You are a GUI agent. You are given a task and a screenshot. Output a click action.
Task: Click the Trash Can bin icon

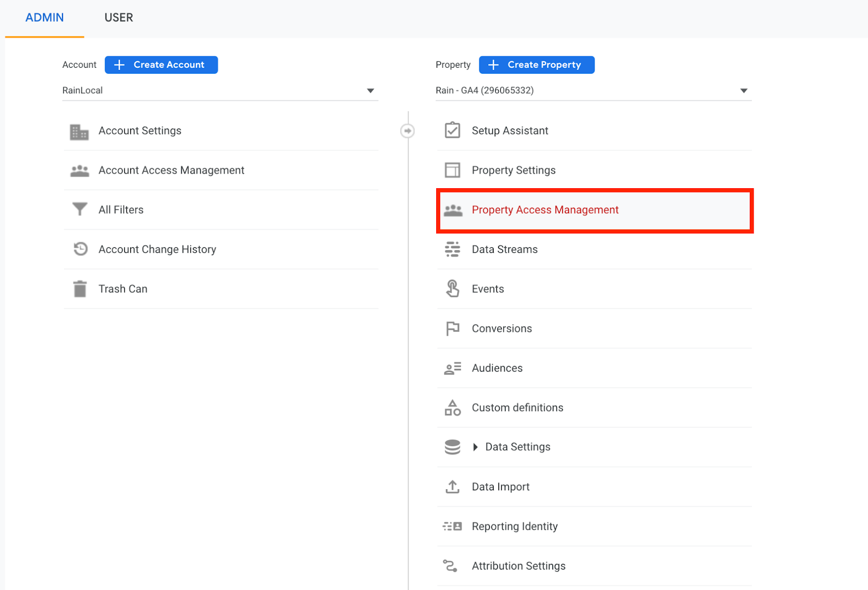point(80,289)
